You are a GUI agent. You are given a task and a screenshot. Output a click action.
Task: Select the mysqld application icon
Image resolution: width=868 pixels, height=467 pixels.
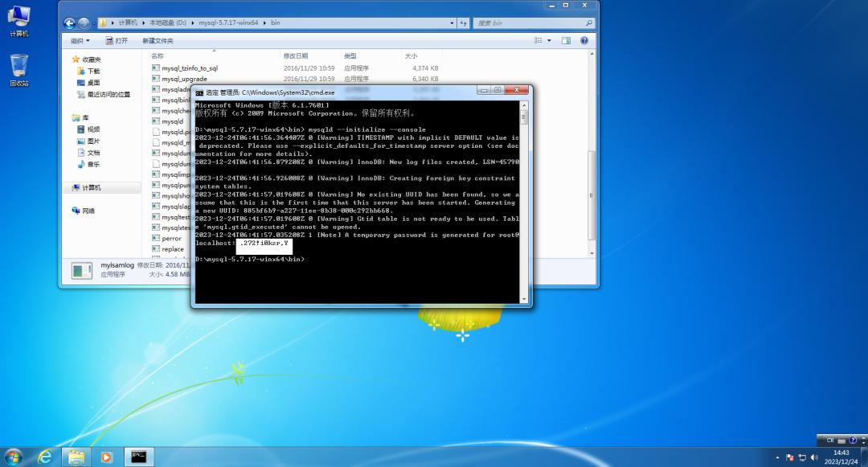coord(156,121)
